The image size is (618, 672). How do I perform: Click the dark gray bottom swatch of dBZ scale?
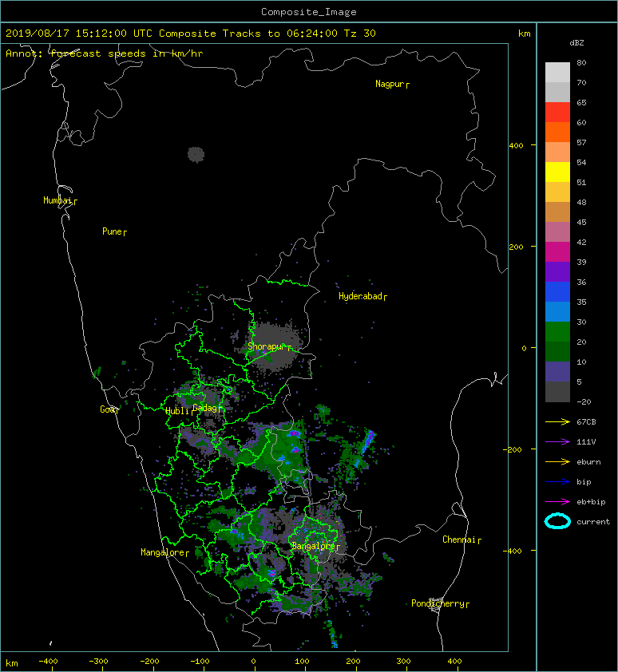(557, 392)
